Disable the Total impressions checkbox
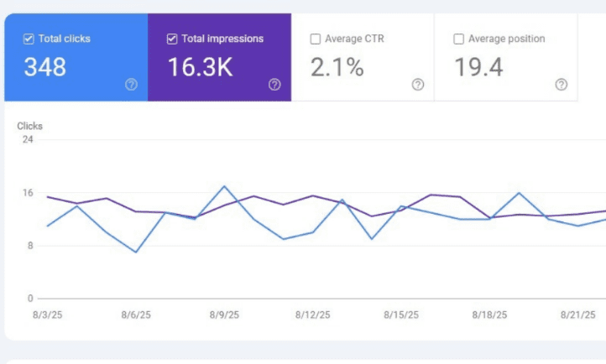 point(172,39)
